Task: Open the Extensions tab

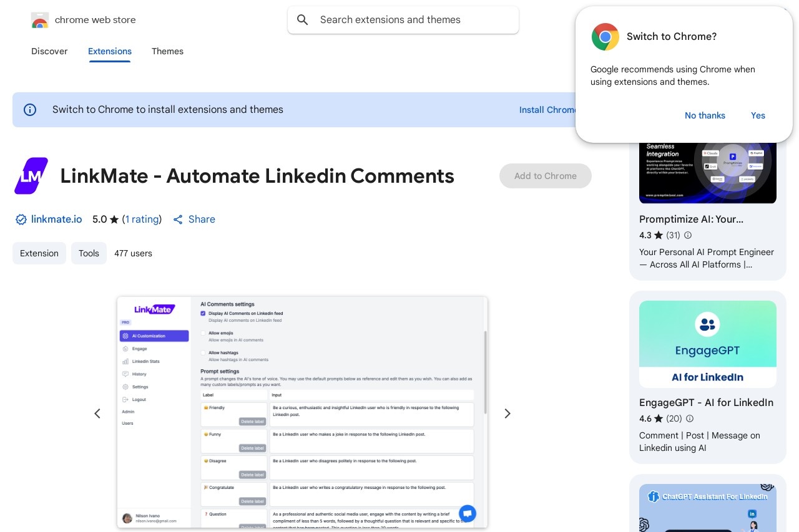Action: [x=110, y=51]
